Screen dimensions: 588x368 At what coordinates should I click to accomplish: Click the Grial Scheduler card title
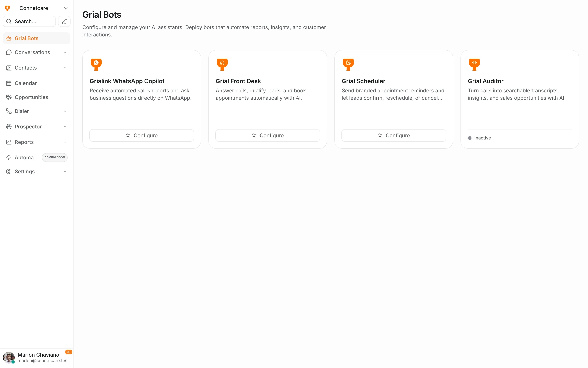[363, 81]
